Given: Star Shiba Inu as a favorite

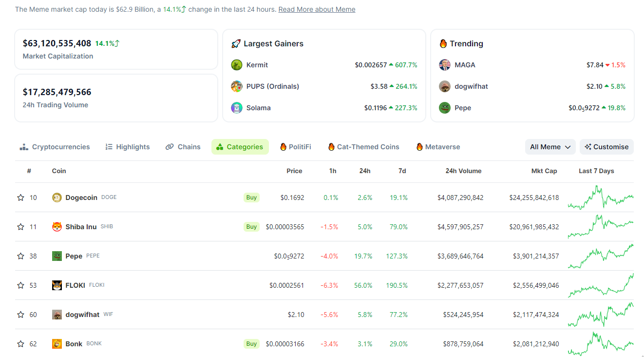Looking at the screenshot, I should click(x=20, y=227).
